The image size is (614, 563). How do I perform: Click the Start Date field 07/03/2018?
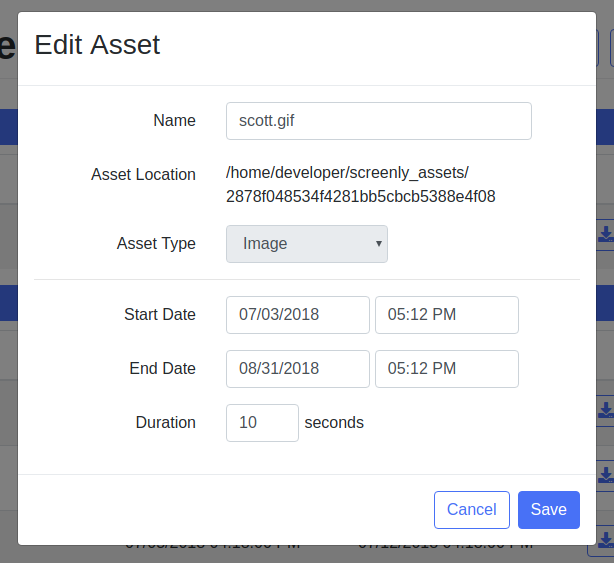[x=298, y=315]
